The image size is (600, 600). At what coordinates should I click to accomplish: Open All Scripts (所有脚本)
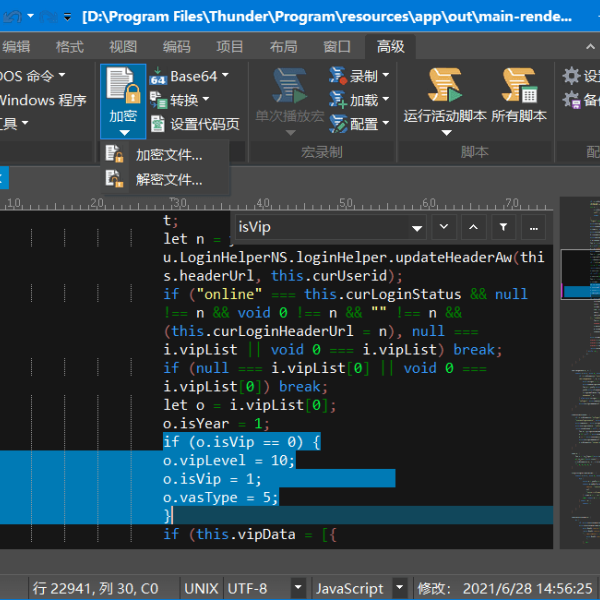(519, 95)
